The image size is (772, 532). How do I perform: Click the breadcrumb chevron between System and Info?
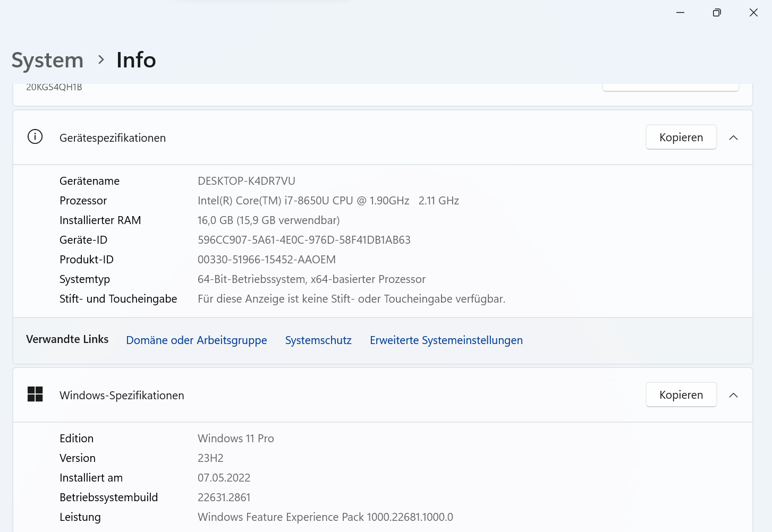[x=101, y=60]
